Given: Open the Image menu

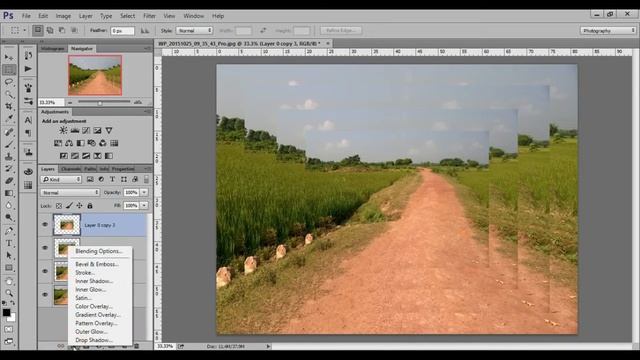Looking at the screenshot, I should tap(63, 16).
